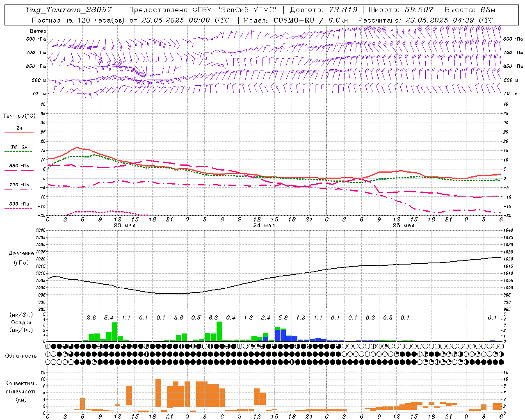The width and height of the screenshot is (525, 420).
Task: Click the "Облачность" cloudiness panel label
Action: pyautogui.click(x=21, y=356)
